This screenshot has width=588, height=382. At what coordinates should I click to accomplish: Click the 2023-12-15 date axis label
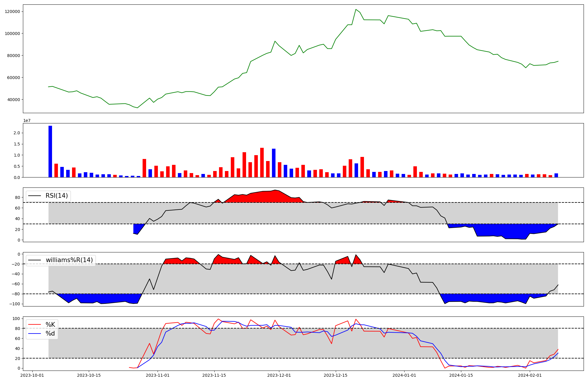335,375
